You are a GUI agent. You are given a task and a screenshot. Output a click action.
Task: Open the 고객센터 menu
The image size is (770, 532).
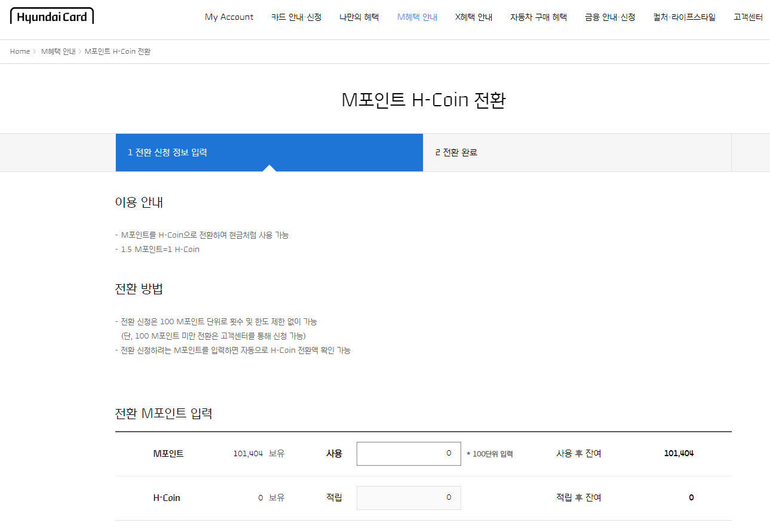(748, 17)
